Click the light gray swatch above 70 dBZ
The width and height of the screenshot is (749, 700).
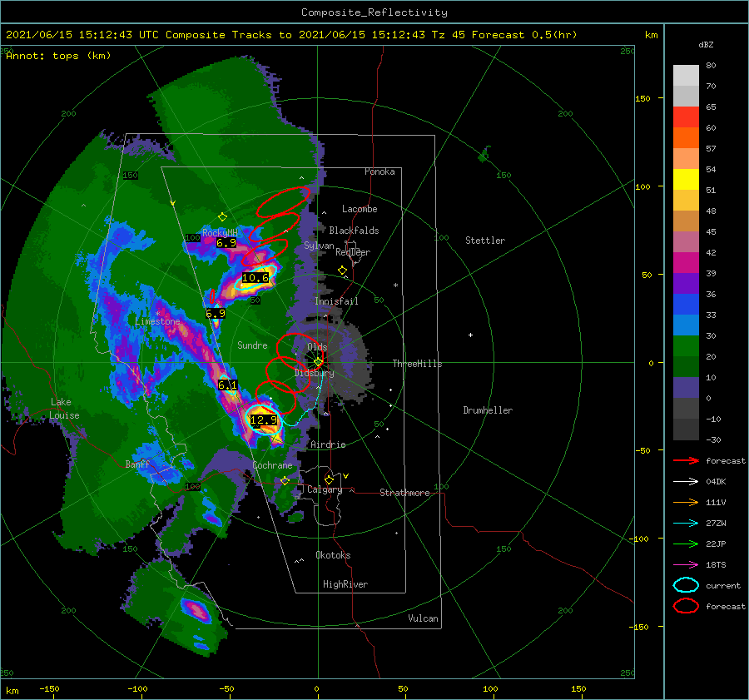point(686,76)
